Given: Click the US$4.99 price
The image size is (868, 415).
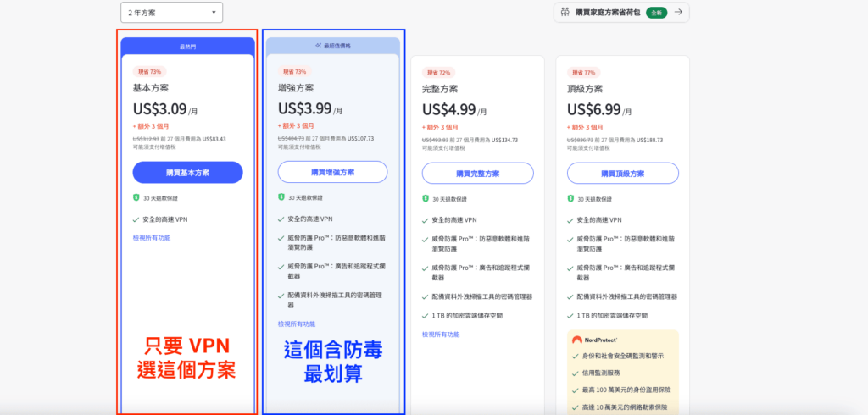Looking at the screenshot, I should pyautogui.click(x=449, y=109).
